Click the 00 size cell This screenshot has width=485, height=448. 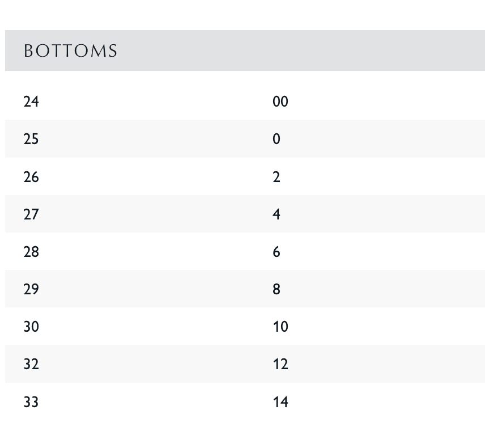pyautogui.click(x=280, y=102)
